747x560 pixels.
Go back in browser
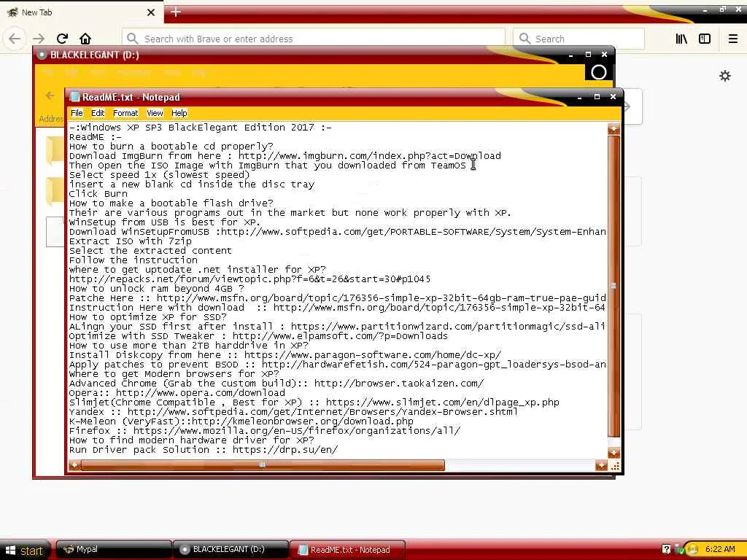pyautogui.click(x=15, y=39)
